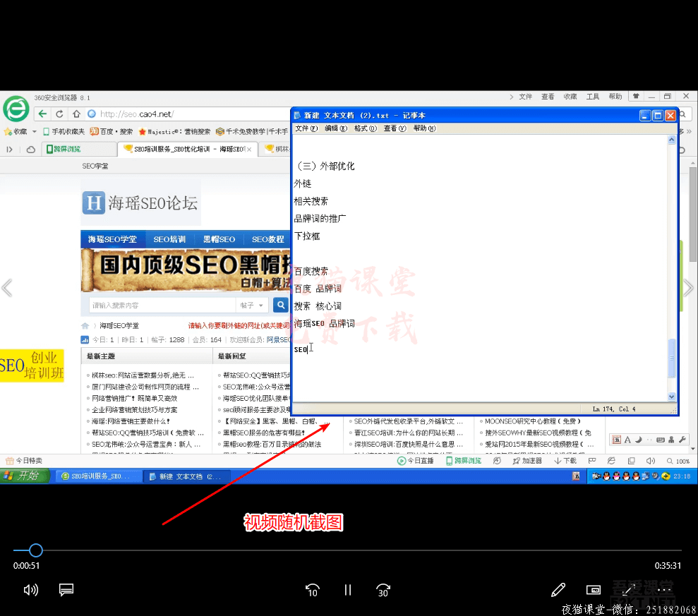The image size is (698, 616).
Task: Open 加速器 in the browser status bar
Action: 527,461
